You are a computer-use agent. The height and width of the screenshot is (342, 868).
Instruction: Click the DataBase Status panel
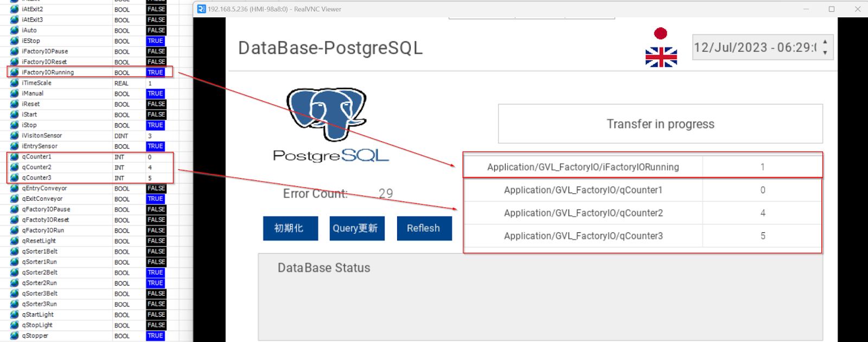[x=540, y=296]
